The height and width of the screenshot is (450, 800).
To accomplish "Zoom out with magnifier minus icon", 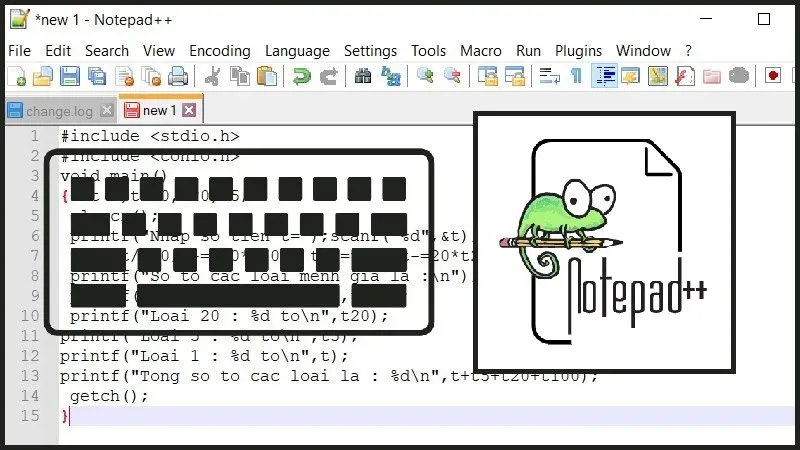I will click(x=452, y=77).
